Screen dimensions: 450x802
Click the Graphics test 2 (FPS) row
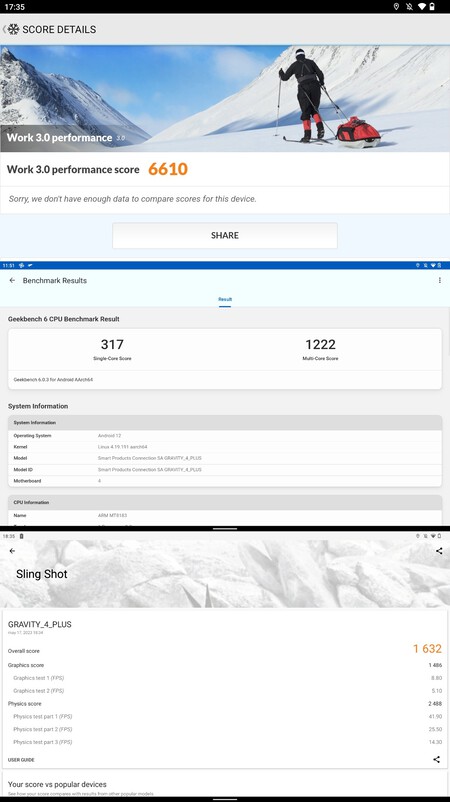(225, 691)
